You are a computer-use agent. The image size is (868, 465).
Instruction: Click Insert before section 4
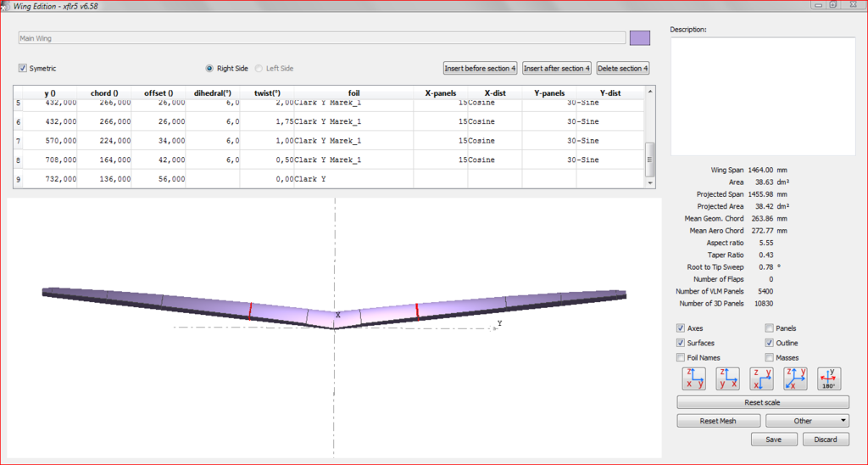480,68
